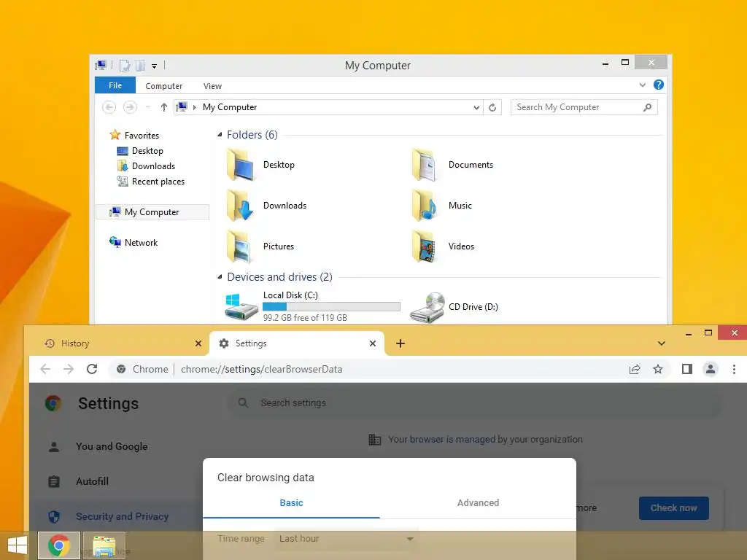
Task: Open the Music folder icon
Action: (x=425, y=205)
